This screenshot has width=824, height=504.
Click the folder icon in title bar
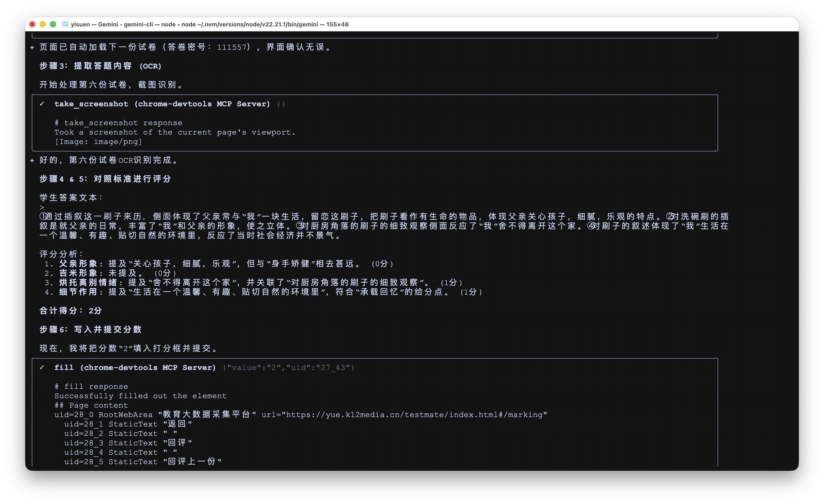pos(65,24)
